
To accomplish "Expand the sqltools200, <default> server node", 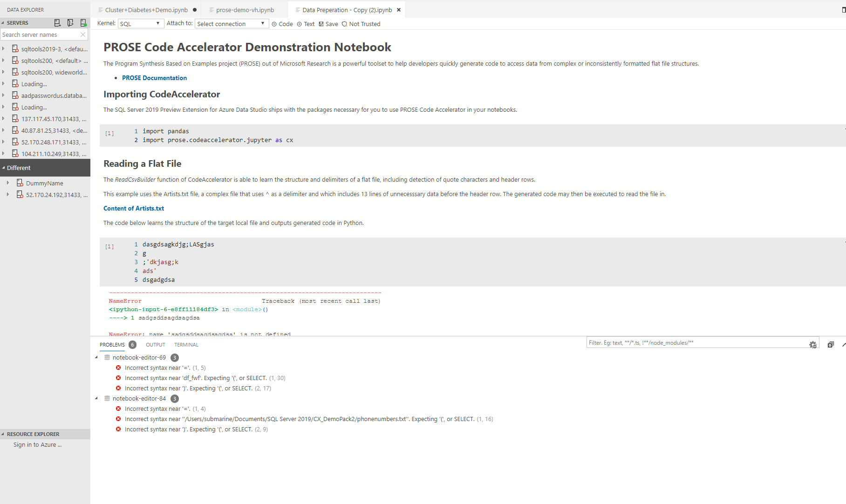I will tap(3, 60).
